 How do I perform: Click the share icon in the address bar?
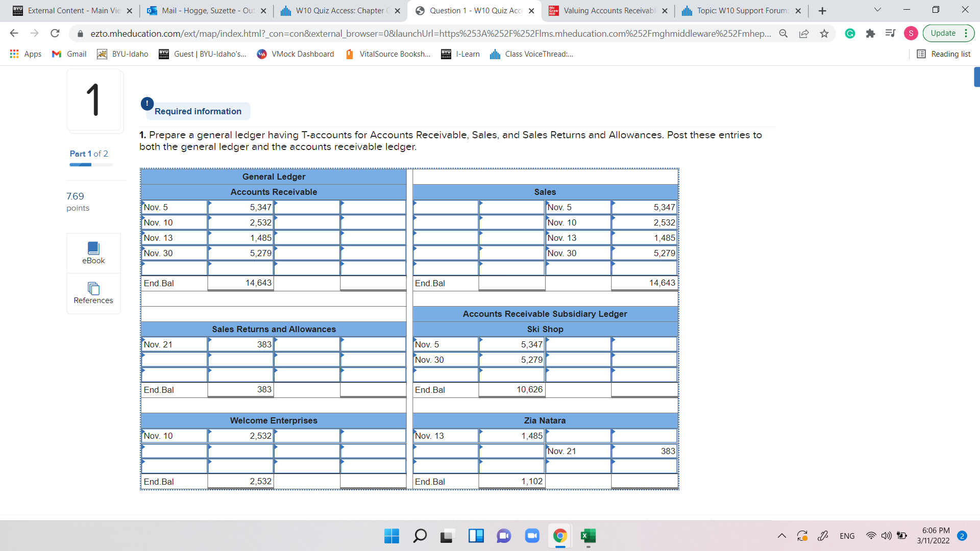point(804,33)
